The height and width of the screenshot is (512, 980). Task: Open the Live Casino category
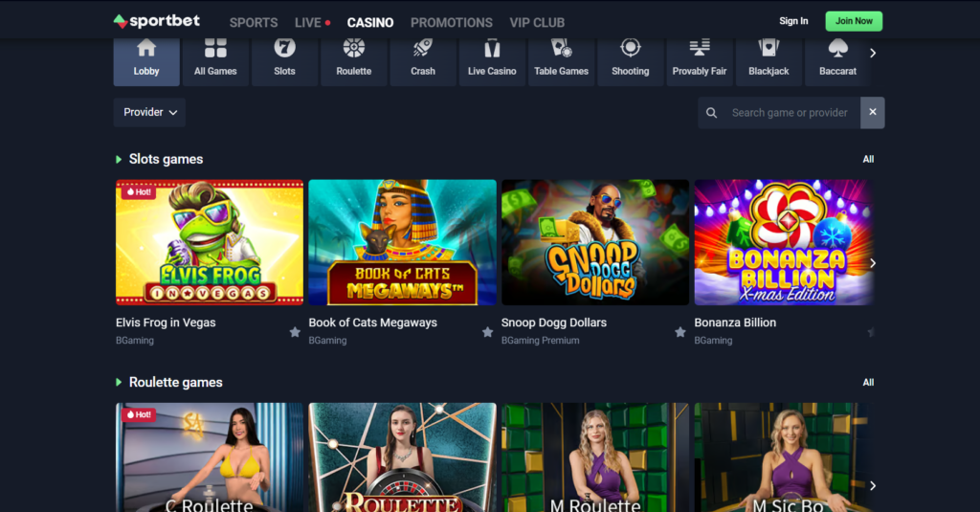(x=492, y=61)
